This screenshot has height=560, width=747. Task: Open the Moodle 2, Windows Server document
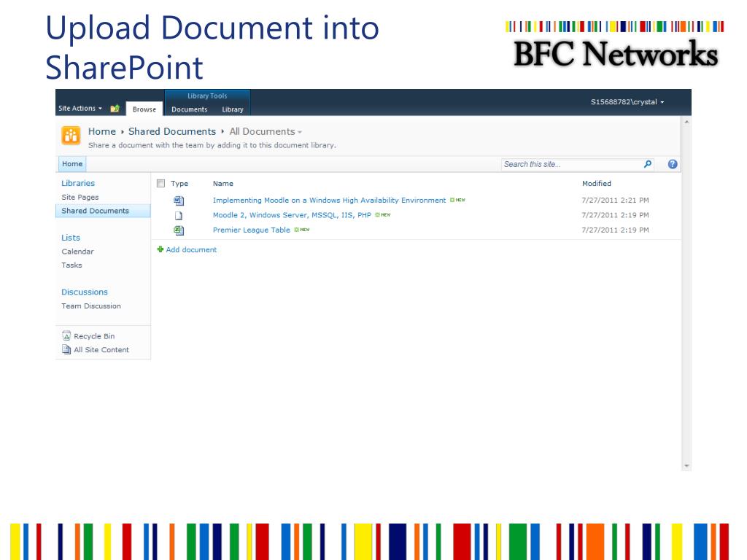[x=292, y=215]
